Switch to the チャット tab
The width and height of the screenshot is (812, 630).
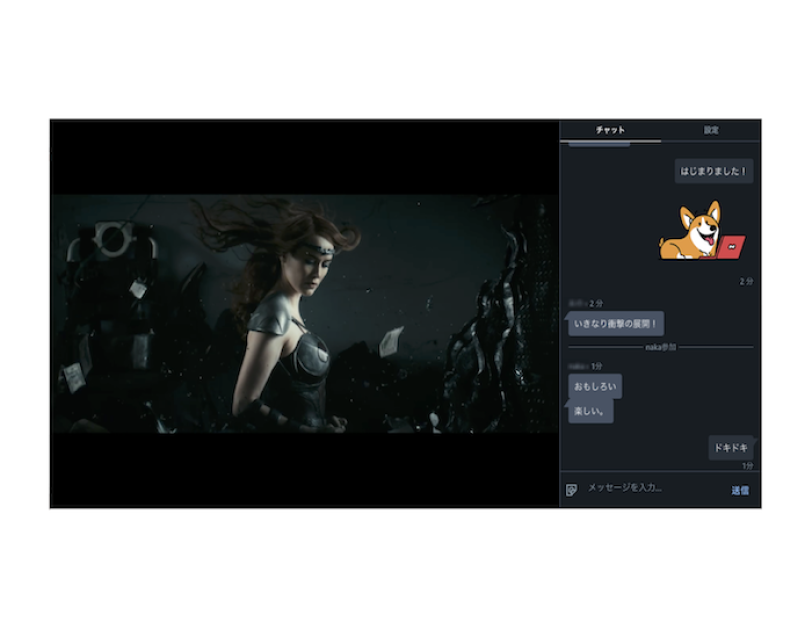point(610,130)
